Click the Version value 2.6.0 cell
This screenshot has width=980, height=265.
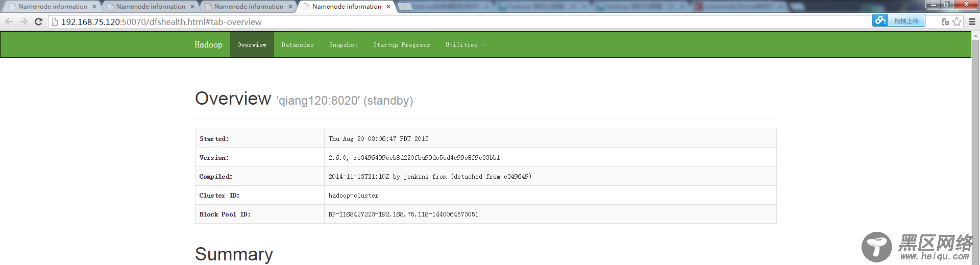tap(550, 158)
